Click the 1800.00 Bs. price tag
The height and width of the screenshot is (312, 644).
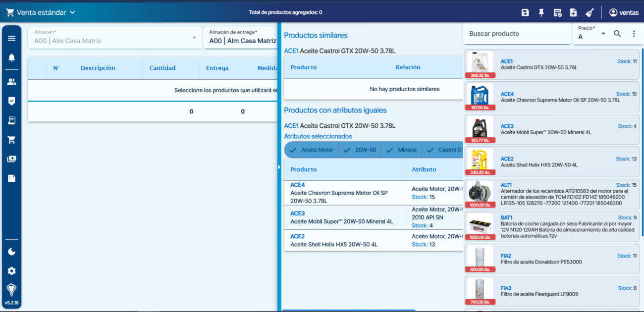pos(480,205)
